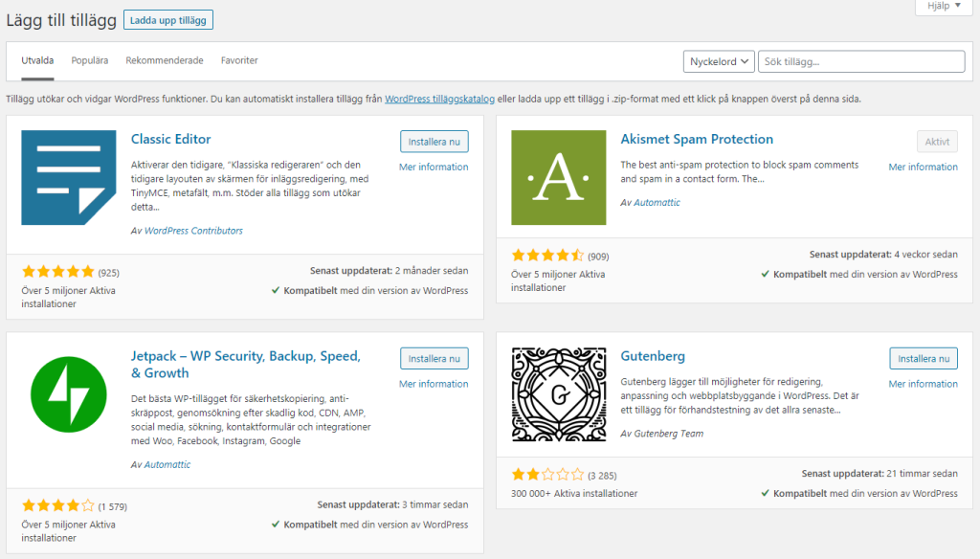This screenshot has height=559, width=980.
Task: Click the Lägg till tillägg page heading
Action: [61, 20]
